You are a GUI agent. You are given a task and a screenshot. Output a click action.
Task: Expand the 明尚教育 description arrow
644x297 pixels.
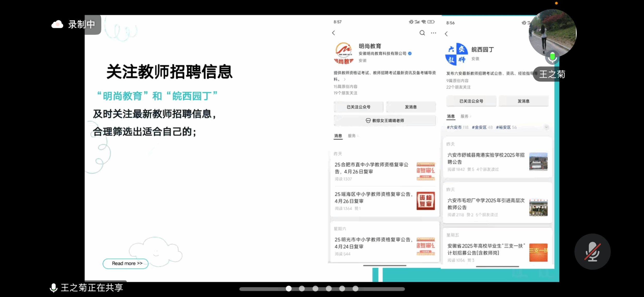[x=344, y=79]
